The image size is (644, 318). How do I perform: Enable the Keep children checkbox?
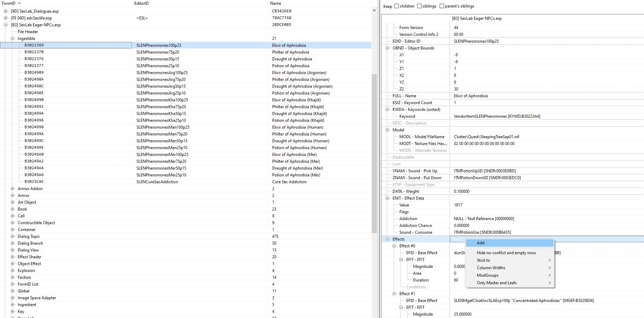396,6
